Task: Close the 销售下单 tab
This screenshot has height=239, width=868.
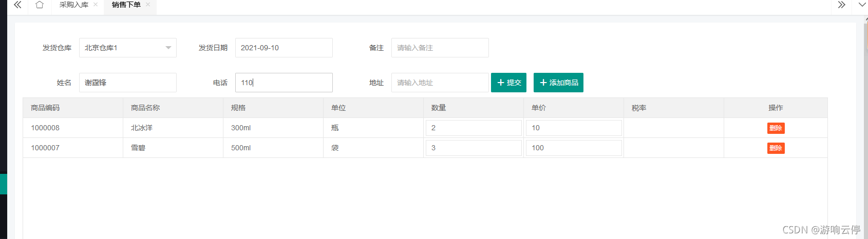Action: [x=148, y=5]
